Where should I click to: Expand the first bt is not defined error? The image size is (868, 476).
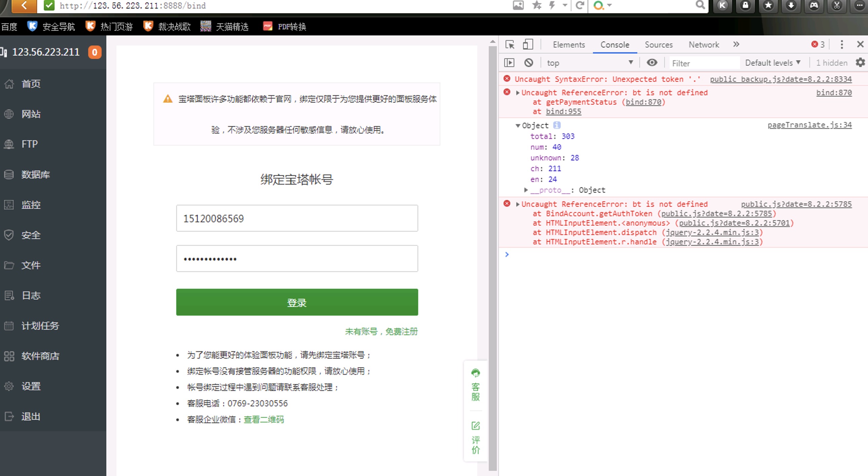[x=518, y=93]
